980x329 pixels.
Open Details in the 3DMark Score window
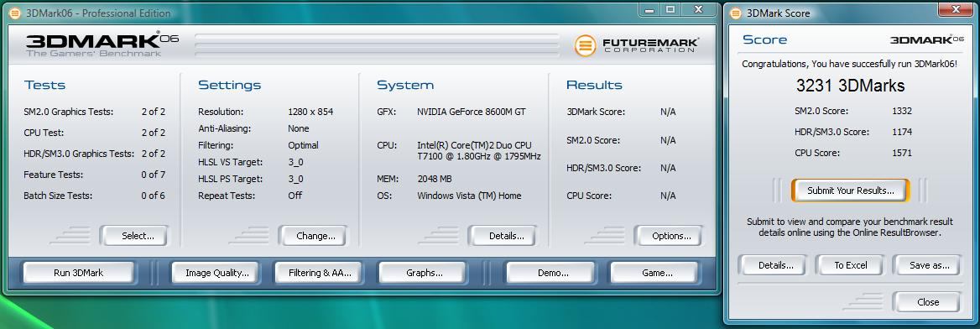click(x=775, y=265)
